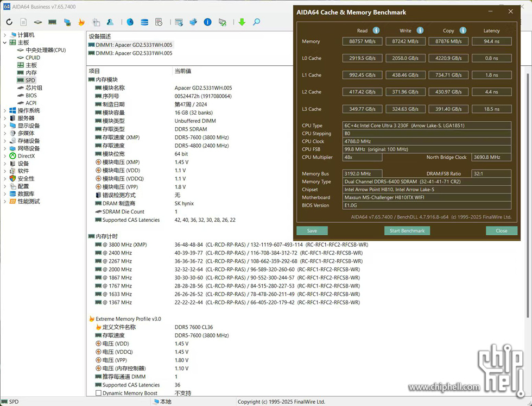
Task: Click the Refresh arrow icon in toolbar
Action: 9,22
